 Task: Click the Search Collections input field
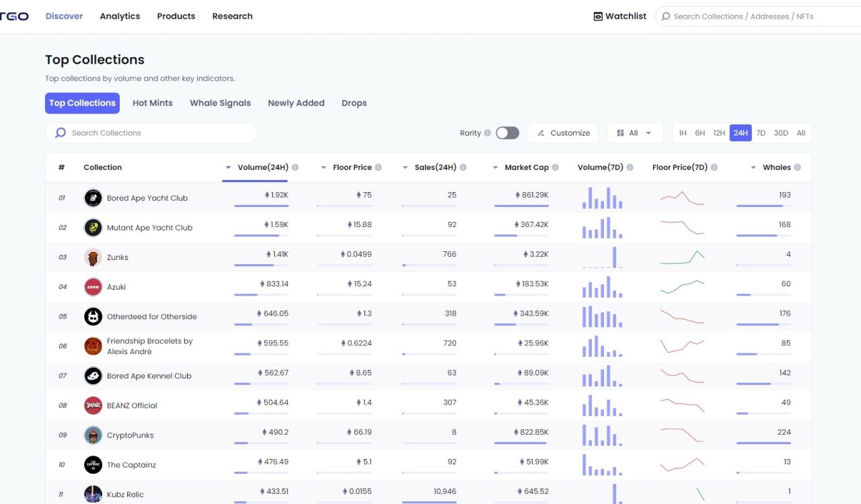point(151,133)
